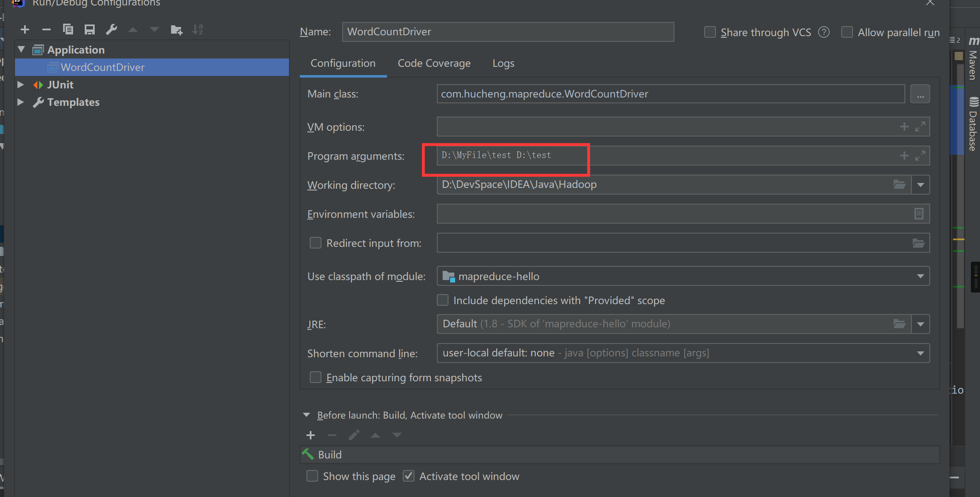Select the Build launch task row
The width and height of the screenshot is (980, 497).
[620, 455]
